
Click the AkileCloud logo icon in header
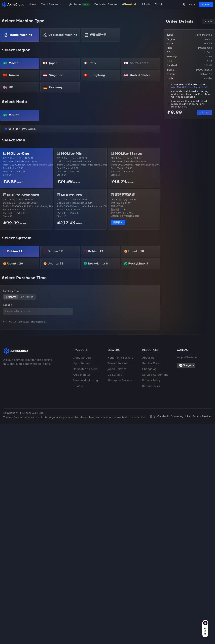click(x=4, y=5)
